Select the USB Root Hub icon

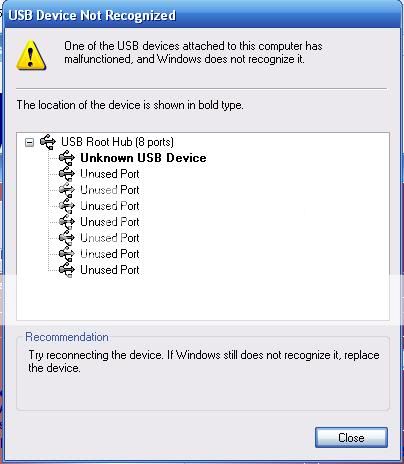[48, 142]
